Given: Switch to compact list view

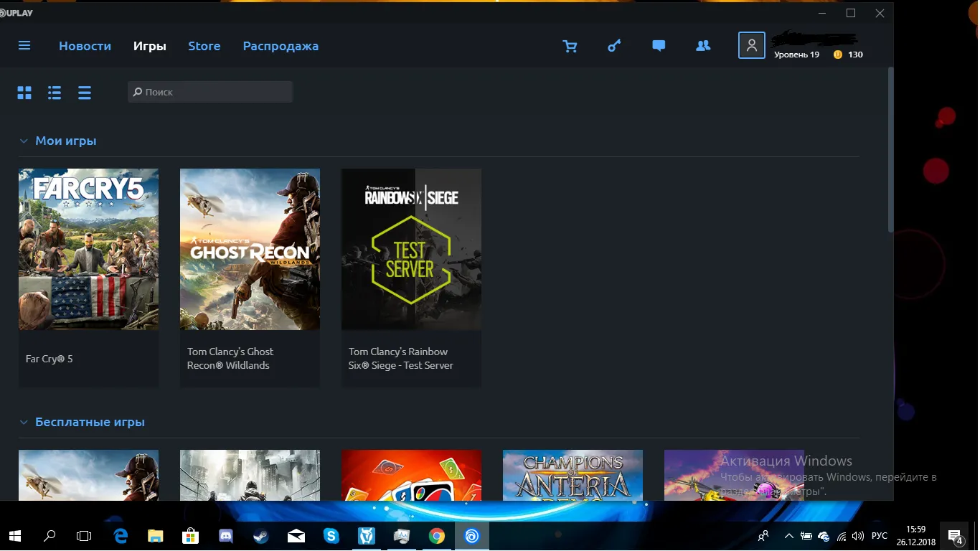Looking at the screenshot, I should (x=85, y=93).
